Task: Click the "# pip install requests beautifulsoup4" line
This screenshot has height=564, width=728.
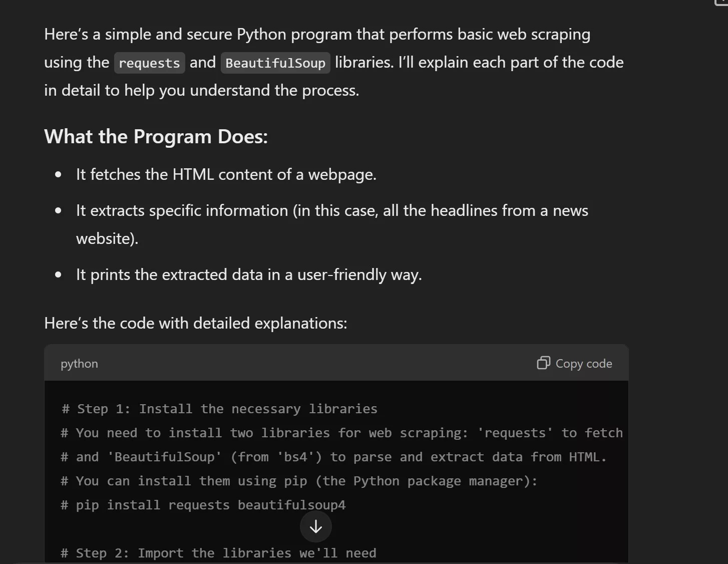Action: [x=203, y=505]
